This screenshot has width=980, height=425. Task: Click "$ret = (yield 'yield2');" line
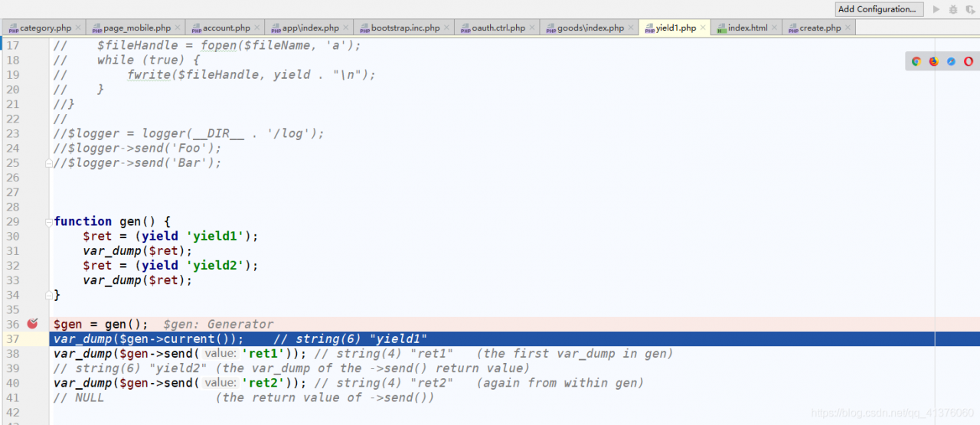tap(171, 265)
